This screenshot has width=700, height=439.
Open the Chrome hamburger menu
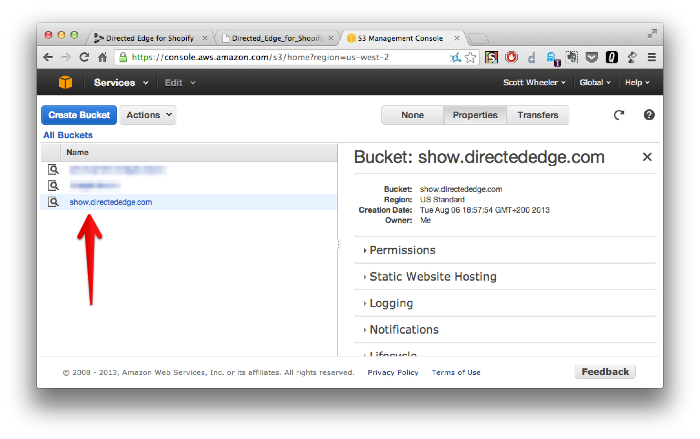(x=652, y=57)
